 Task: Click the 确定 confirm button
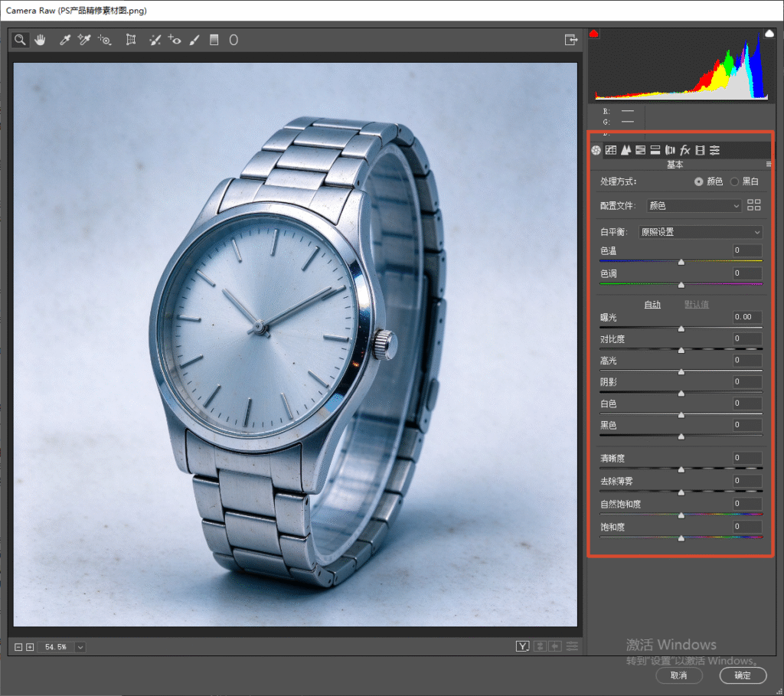click(743, 675)
